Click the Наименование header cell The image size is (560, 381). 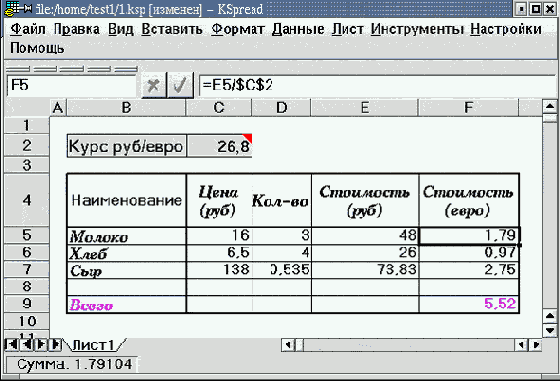(126, 200)
